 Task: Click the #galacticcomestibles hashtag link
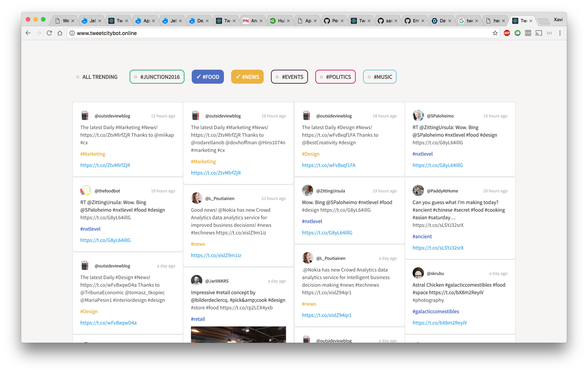coord(436,311)
